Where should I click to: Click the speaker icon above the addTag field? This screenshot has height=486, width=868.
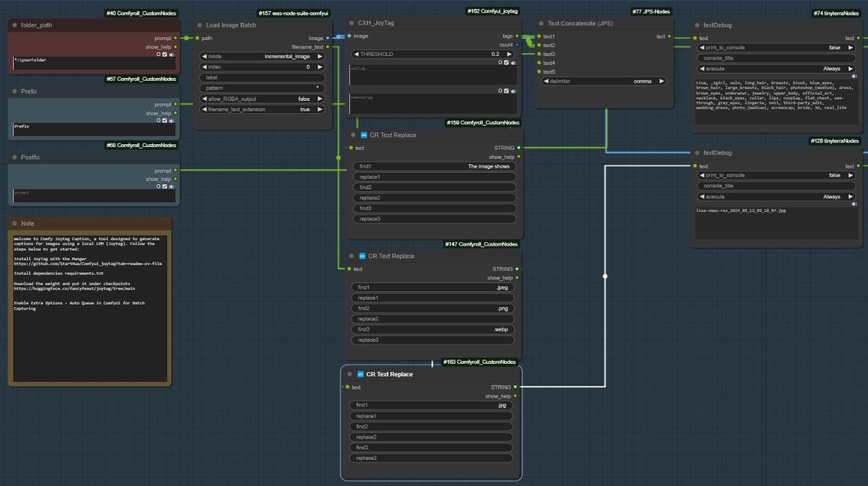pyautogui.click(x=513, y=62)
